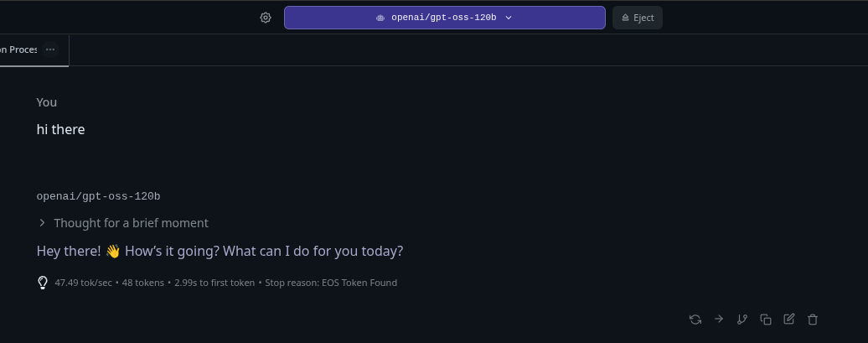Regenerate the assistant's response
868x343 pixels.
click(695, 319)
